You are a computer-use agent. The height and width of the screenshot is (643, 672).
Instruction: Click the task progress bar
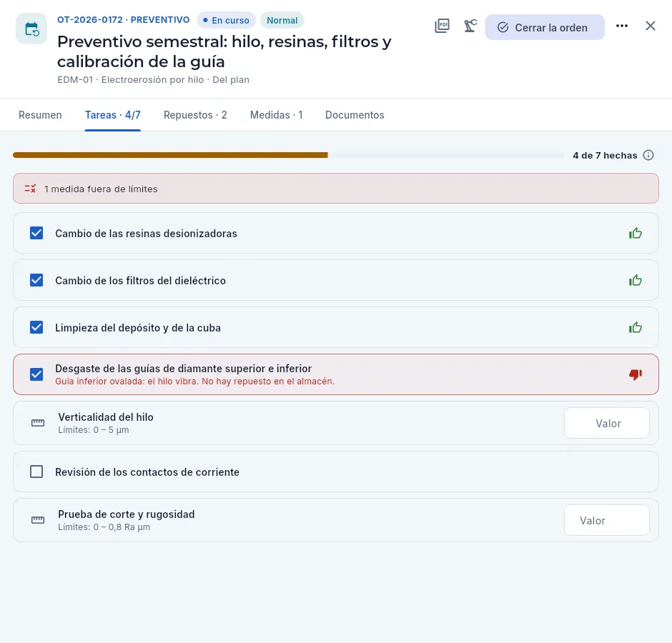coord(288,155)
